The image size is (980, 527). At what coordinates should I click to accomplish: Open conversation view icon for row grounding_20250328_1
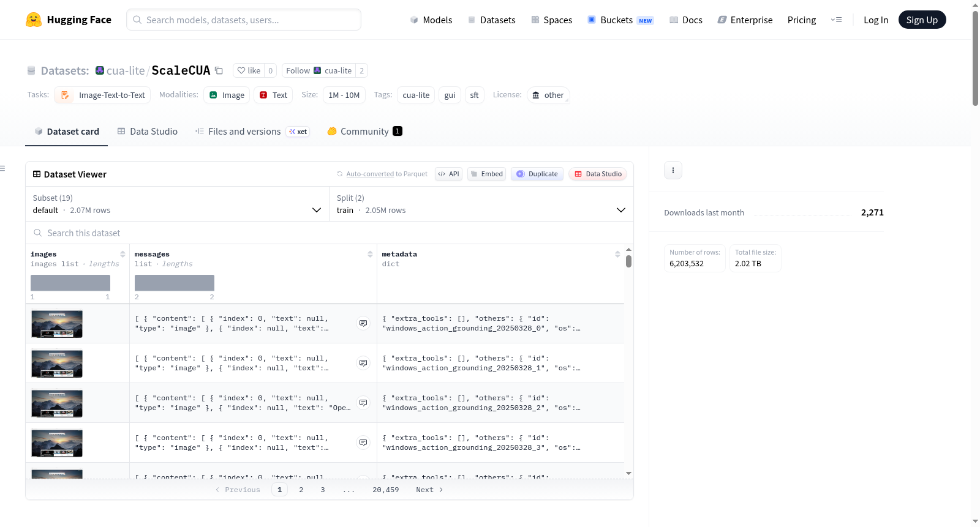(x=363, y=363)
